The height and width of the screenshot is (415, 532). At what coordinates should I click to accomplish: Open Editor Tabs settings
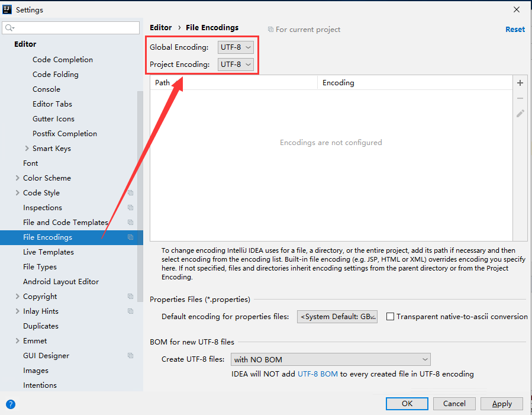52,104
